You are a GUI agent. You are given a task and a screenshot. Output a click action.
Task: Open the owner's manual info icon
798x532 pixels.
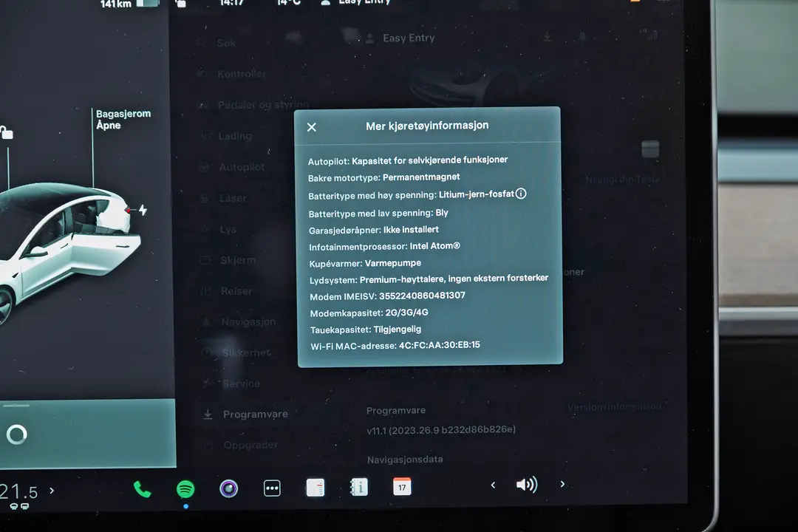[359, 487]
